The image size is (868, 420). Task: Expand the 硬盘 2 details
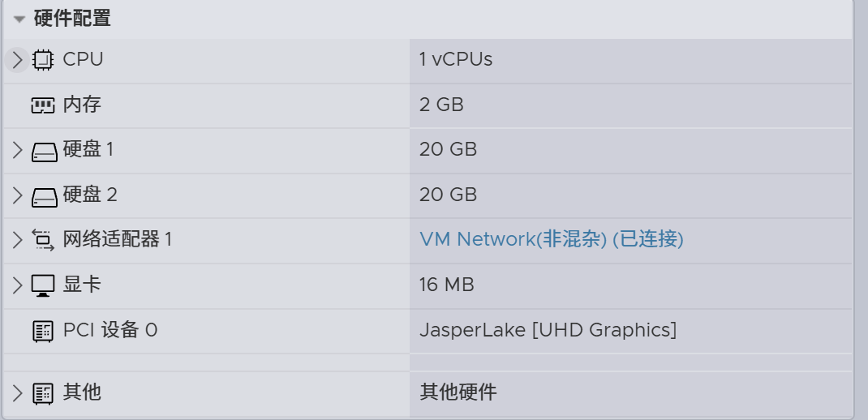[18, 195]
